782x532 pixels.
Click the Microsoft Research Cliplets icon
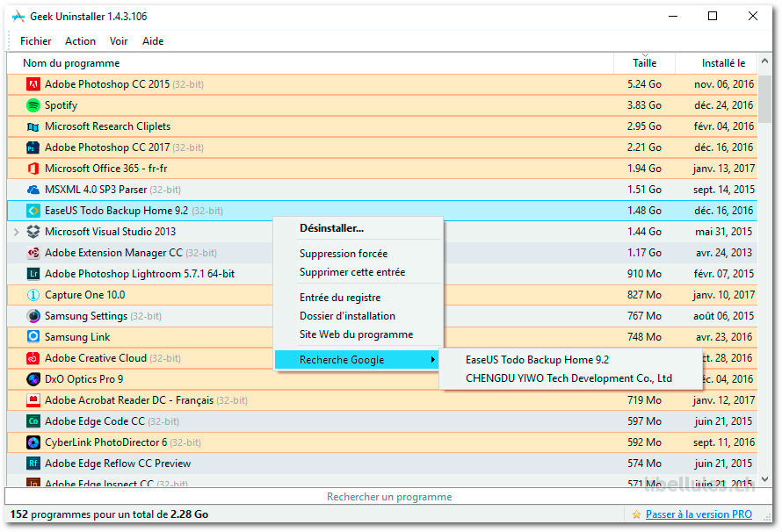(33, 126)
